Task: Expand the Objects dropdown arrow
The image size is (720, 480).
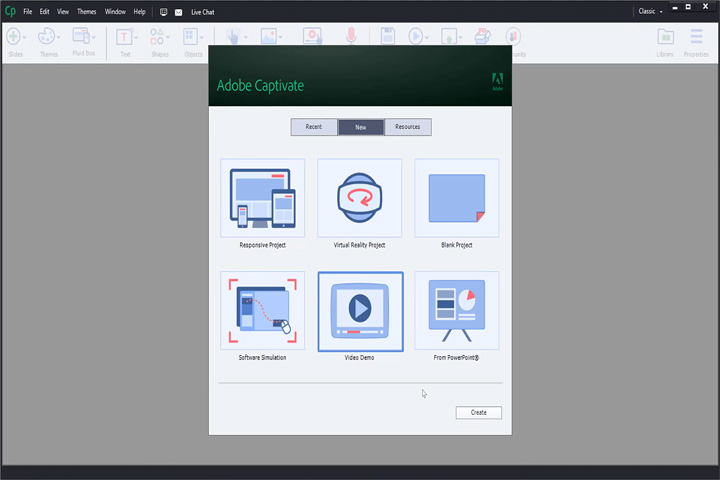Action: coord(201,37)
